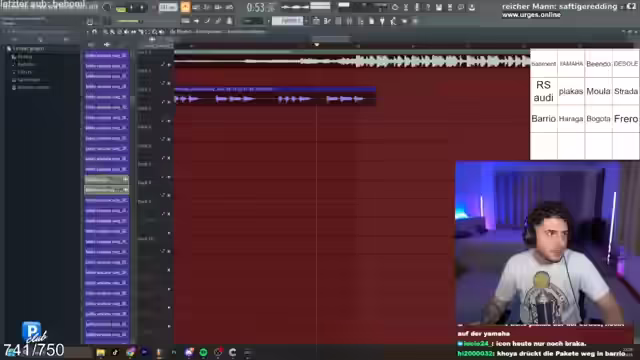Click the stop button in the transport panel
Image resolution: width=640 pixels, height=360 pixels.
click(142, 7)
